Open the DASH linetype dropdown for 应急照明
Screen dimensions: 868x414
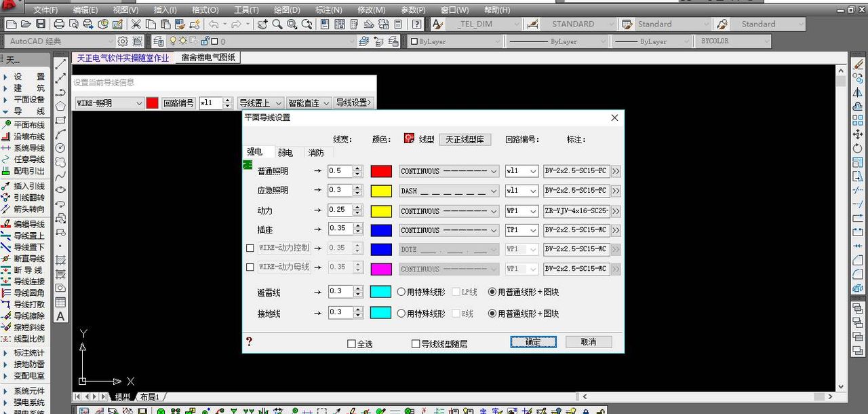494,191
